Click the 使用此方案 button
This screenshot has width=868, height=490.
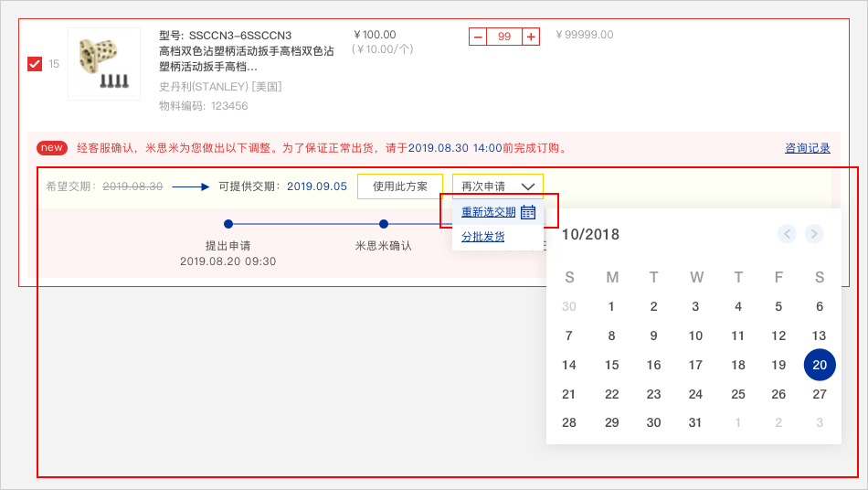400,186
